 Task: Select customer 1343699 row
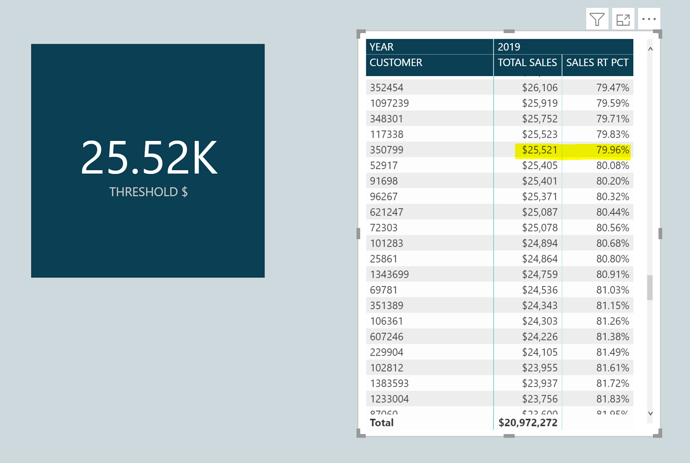pyautogui.click(x=499, y=275)
